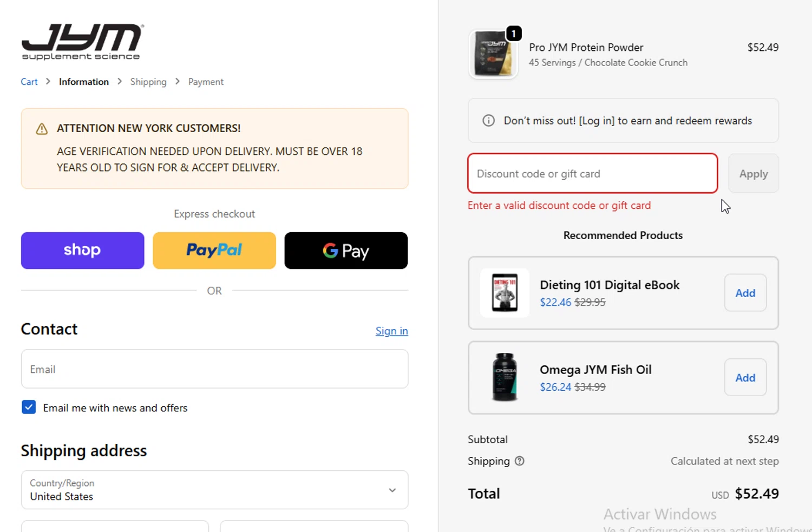Go back to Cart in the breadcrumb

tap(29, 82)
